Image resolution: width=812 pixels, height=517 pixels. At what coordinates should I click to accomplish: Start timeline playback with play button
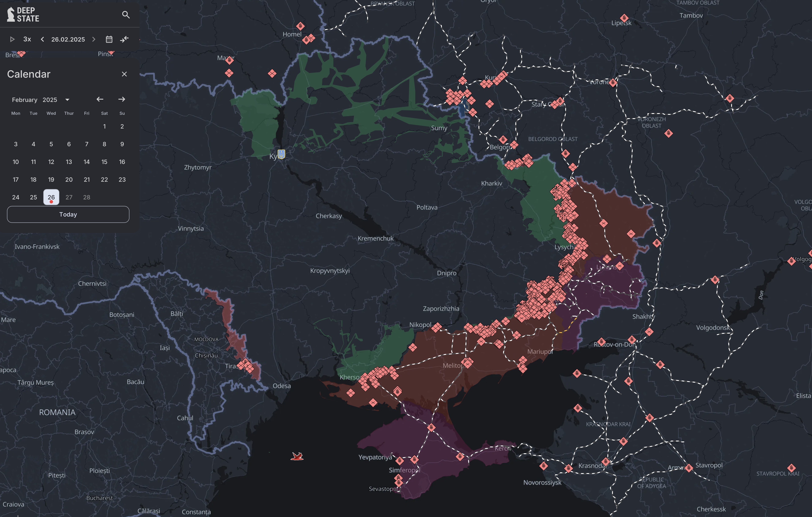12,39
